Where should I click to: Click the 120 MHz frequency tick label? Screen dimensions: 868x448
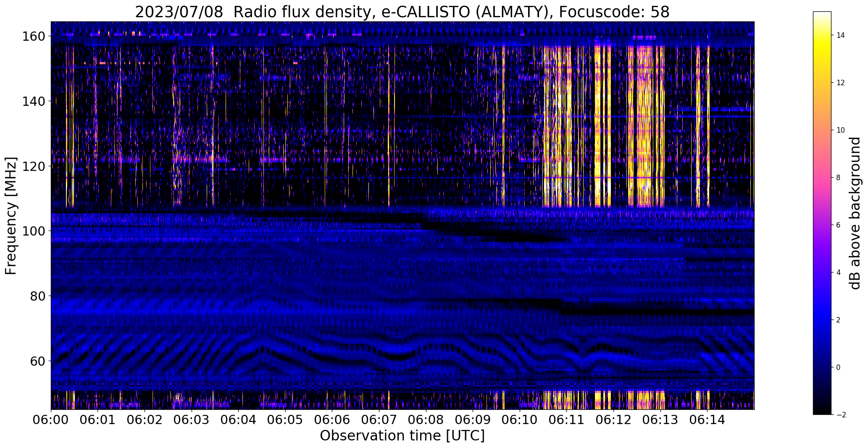34,166
